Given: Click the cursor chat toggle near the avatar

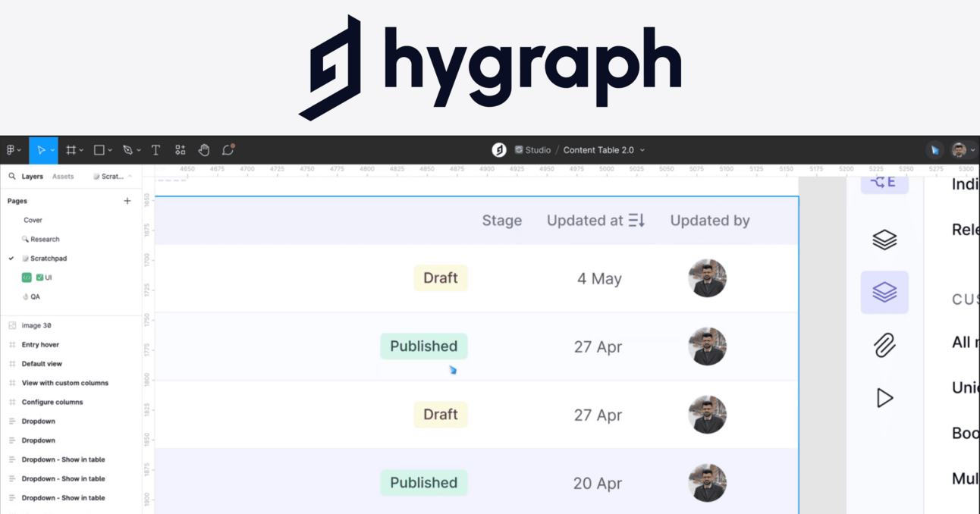Looking at the screenshot, I should [x=934, y=149].
